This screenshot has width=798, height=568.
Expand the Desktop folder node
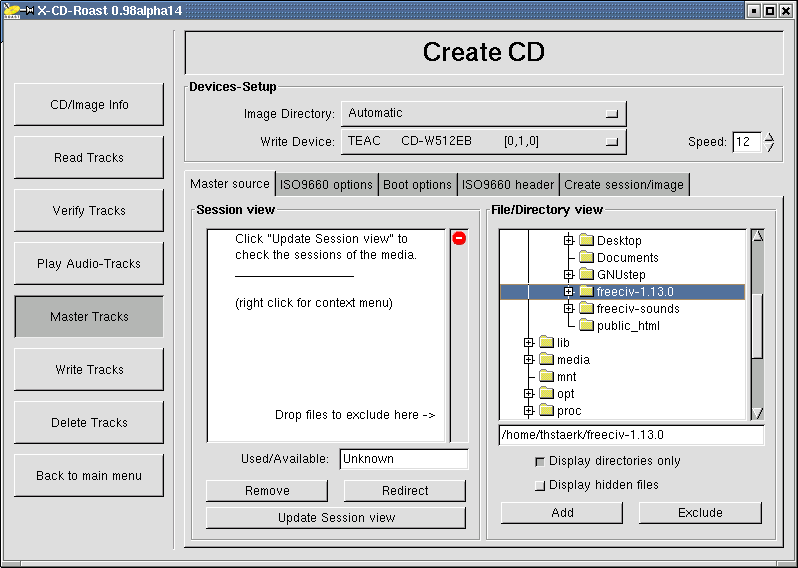coord(569,240)
